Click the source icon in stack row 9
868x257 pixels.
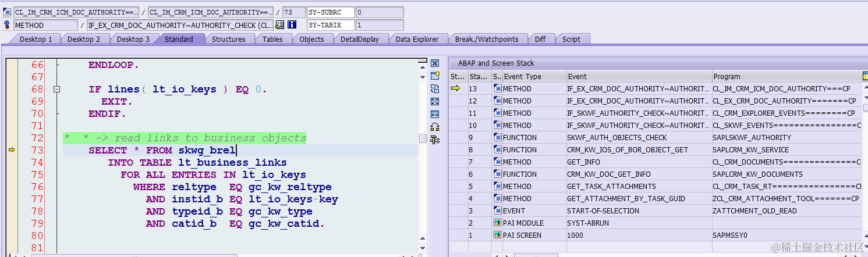pos(497,138)
